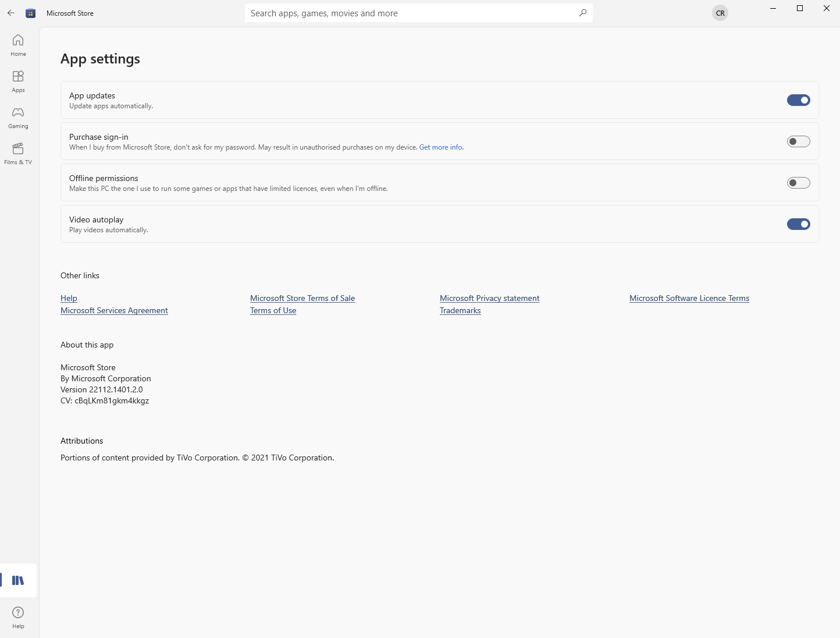840x638 pixels.
Task: Close the Microsoft Store window
Action: 827,8
